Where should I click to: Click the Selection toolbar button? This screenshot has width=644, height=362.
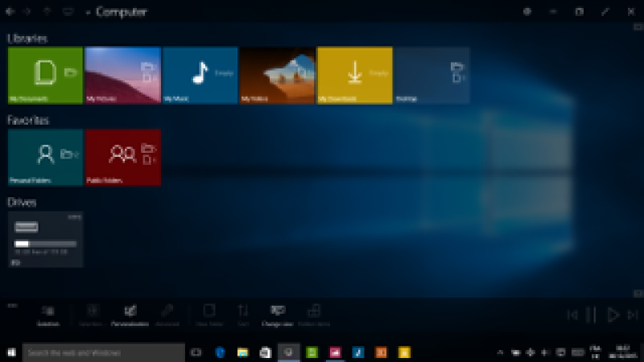click(48, 315)
